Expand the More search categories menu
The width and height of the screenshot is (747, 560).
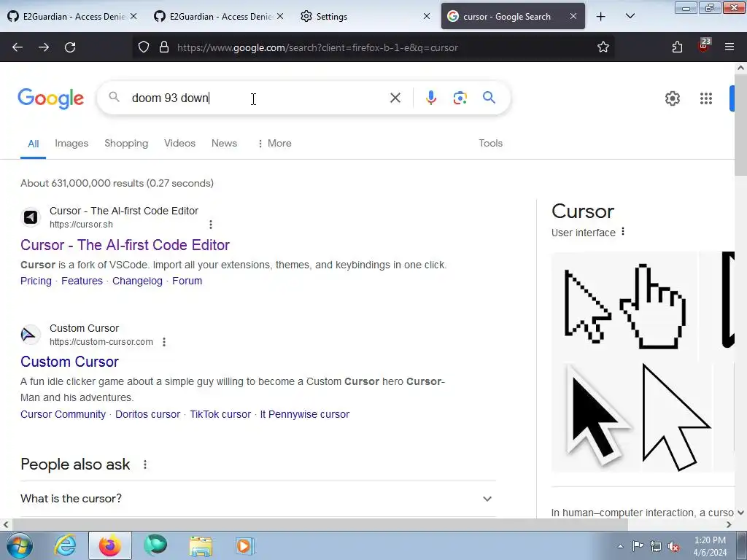click(x=274, y=144)
